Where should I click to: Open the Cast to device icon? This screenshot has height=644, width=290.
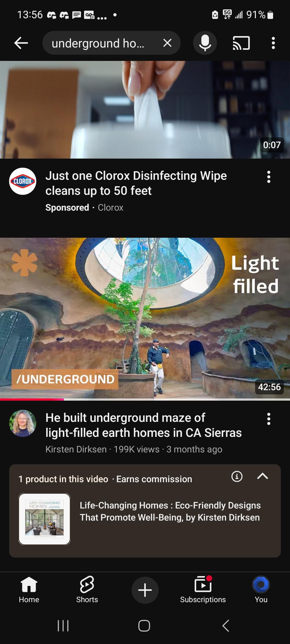(x=241, y=43)
